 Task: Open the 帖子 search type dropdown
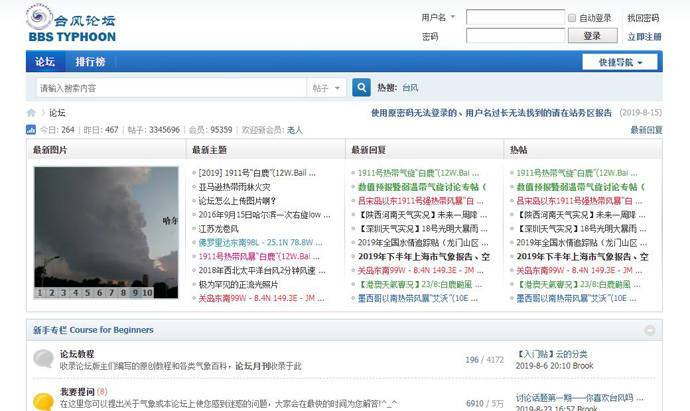(326, 88)
